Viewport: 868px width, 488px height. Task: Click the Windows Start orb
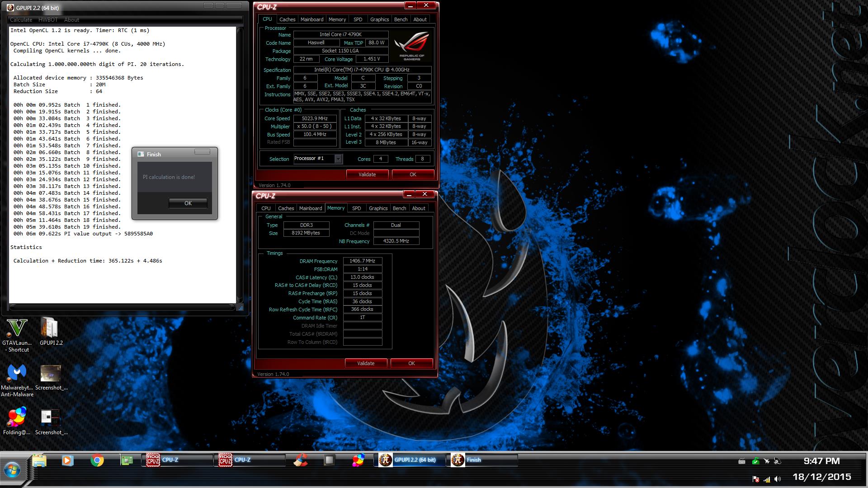(x=12, y=469)
